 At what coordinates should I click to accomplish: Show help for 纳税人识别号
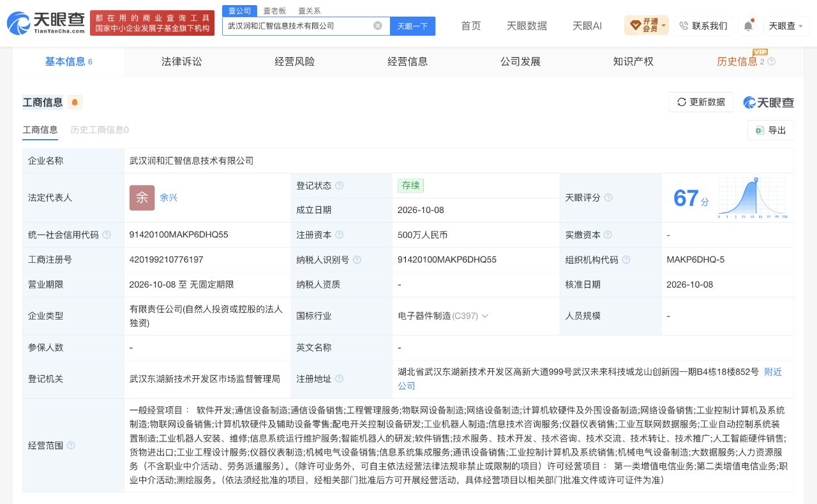(x=357, y=260)
